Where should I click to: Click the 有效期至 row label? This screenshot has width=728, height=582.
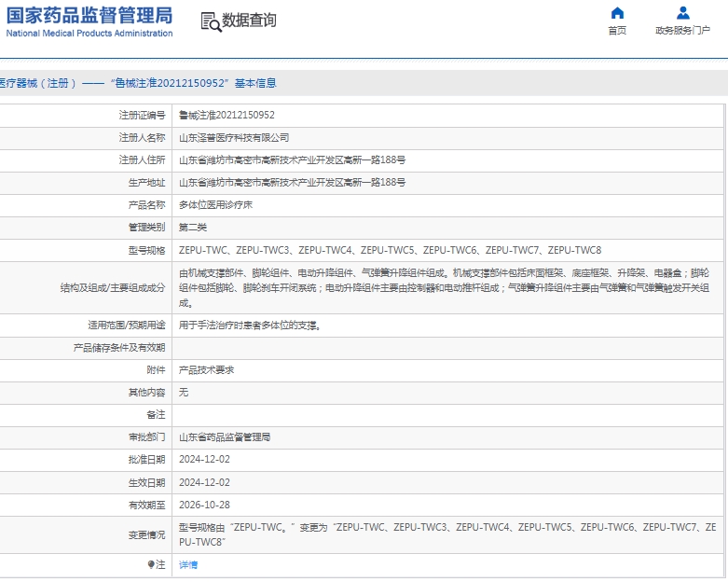tap(146, 505)
